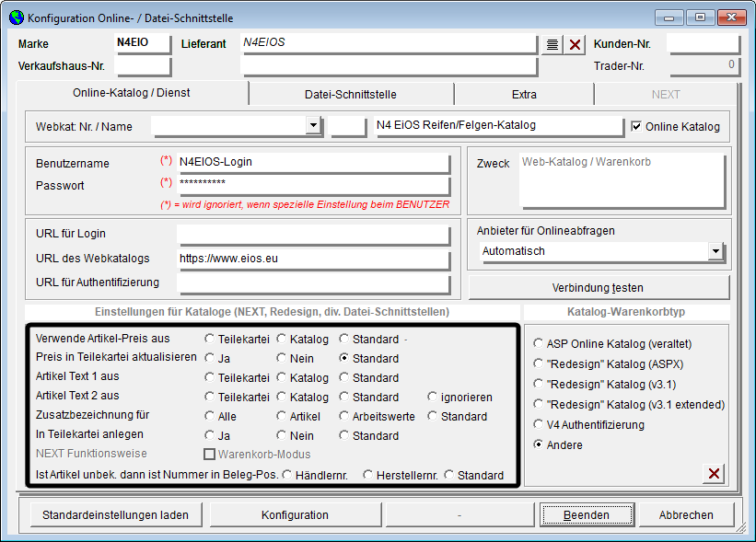This screenshot has height=542, width=756.
Task: Click URL für Authentifizierung field
Action: point(313,283)
